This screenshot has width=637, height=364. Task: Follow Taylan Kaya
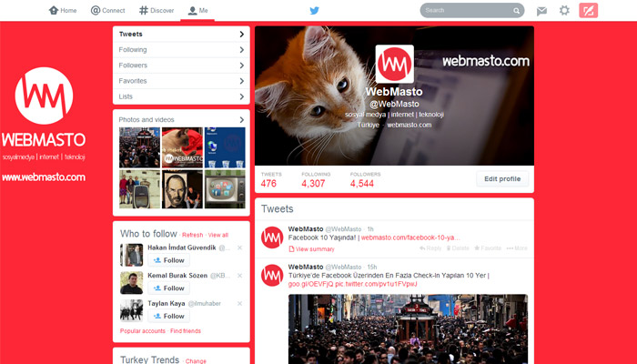click(x=169, y=316)
